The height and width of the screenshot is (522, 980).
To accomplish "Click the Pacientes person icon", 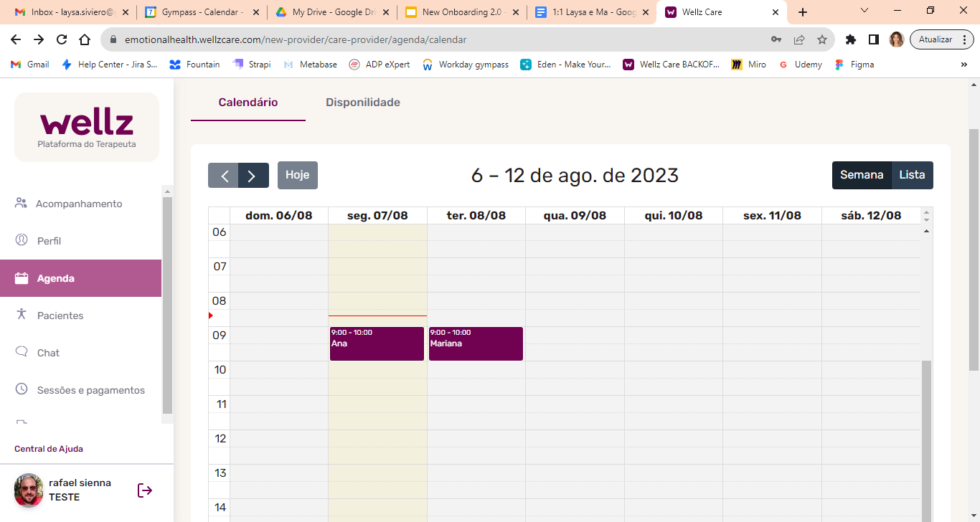I will 22,315.
